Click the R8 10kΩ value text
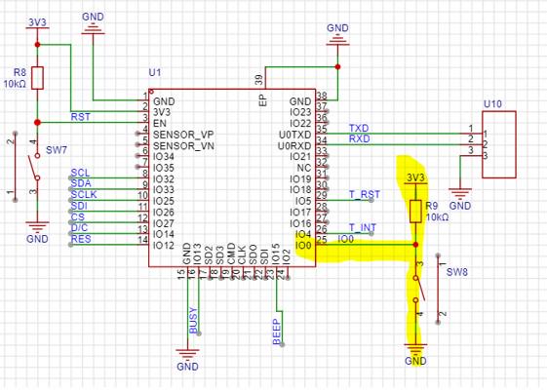547x392 pixels. (x=15, y=84)
